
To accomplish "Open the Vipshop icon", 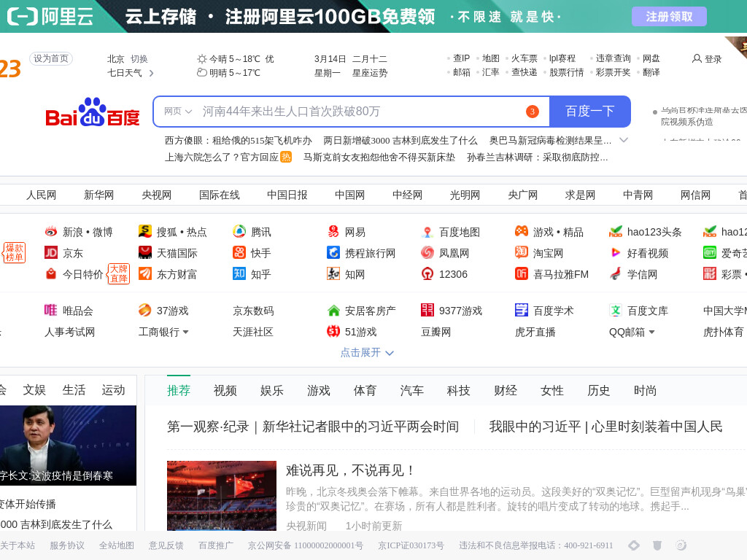I will coord(51,310).
